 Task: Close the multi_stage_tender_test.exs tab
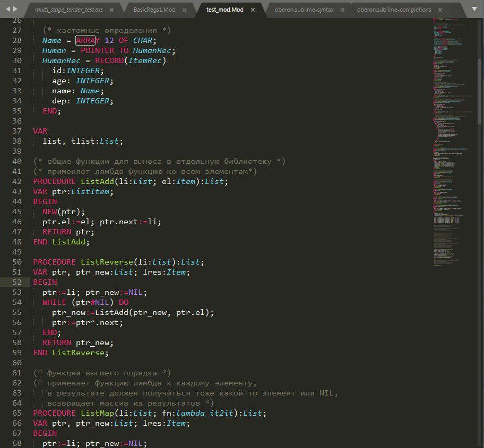[113, 10]
